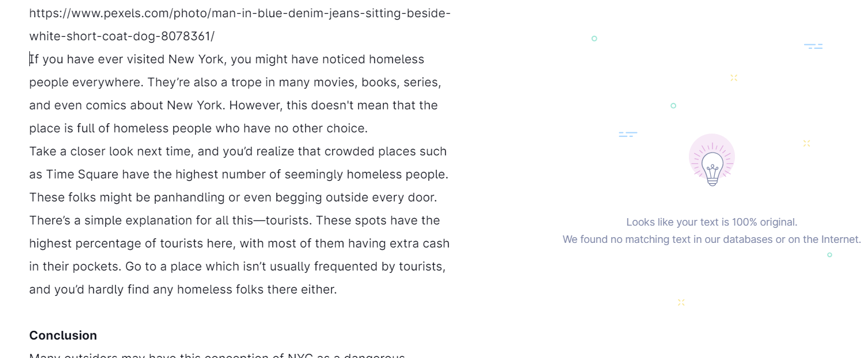This screenshot has width=868, height=358.
Task: Click the "Conclusion" heading
Action: tap(63, 336)
